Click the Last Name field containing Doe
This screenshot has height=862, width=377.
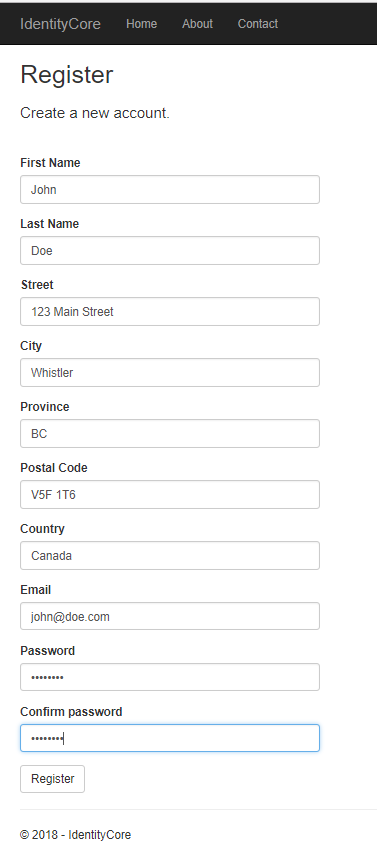tap(170, 251)
